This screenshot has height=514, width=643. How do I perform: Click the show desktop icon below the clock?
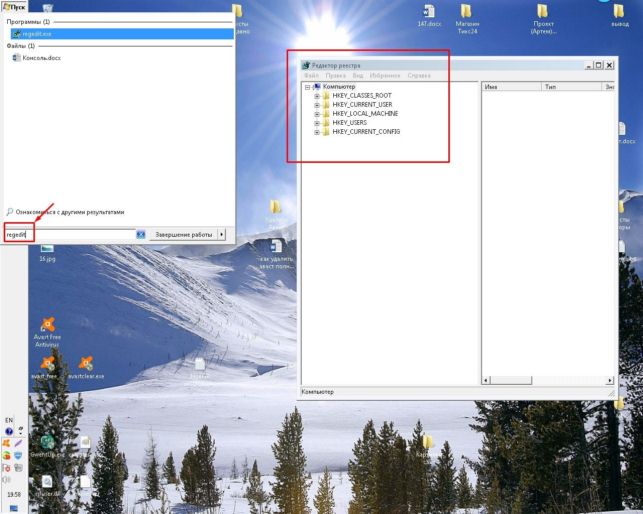pos(14,509)
